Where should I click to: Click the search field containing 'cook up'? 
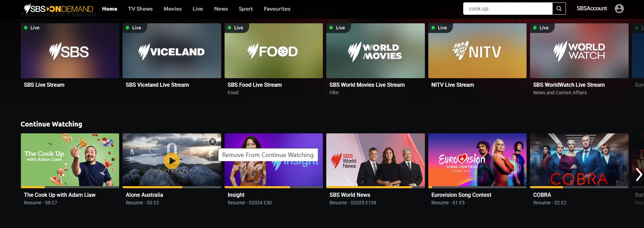(x=508, y=9)
